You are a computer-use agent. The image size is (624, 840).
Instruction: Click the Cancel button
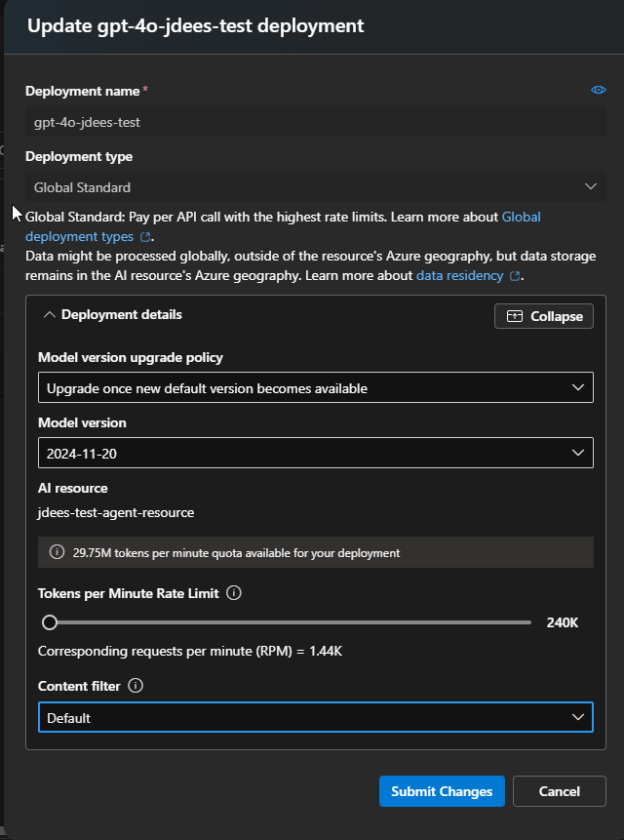click(x=560, y=791)
